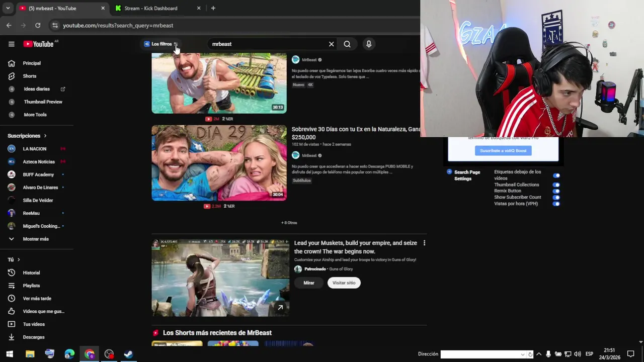Toggle Thumbnail Collections switch
Viewport: 644px width, 362px height.
[556, 185]
